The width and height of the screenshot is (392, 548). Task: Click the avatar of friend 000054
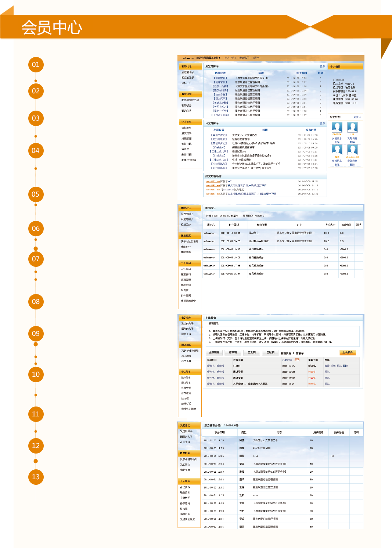point(337,127)
